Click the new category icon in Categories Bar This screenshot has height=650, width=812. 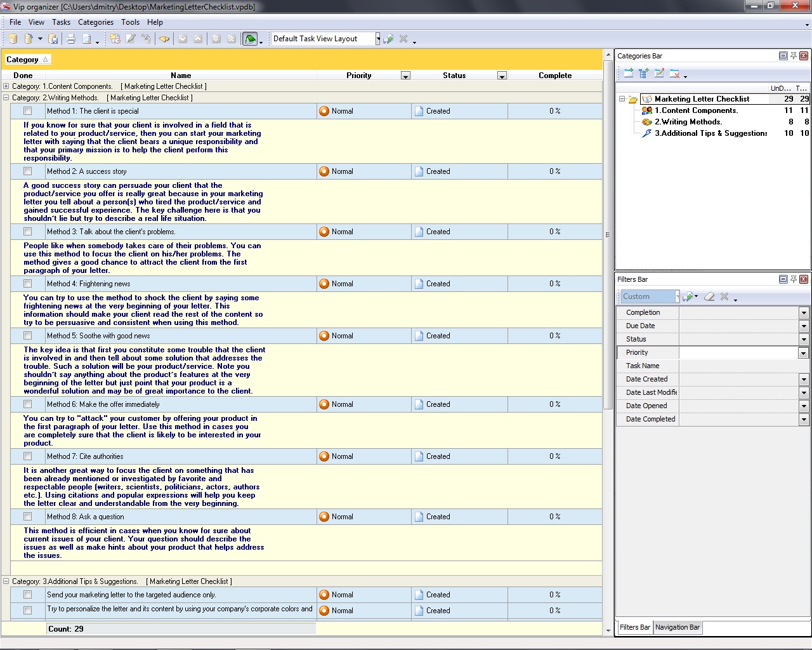point(628,74)
